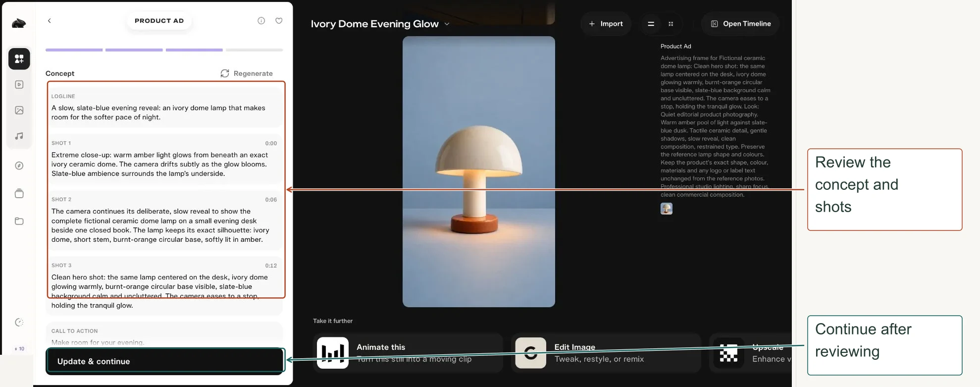
Task: Go back with the left chevron arrow
Action: point(49,21)
